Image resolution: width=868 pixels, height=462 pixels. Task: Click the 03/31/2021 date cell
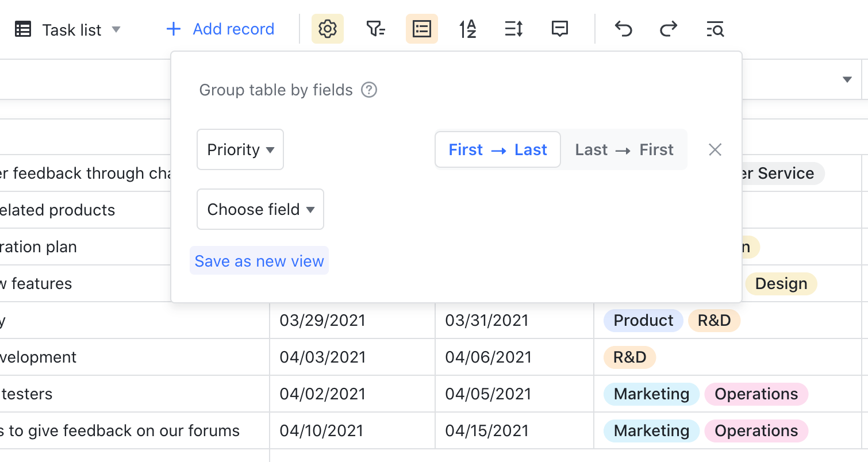coord(514,320)
